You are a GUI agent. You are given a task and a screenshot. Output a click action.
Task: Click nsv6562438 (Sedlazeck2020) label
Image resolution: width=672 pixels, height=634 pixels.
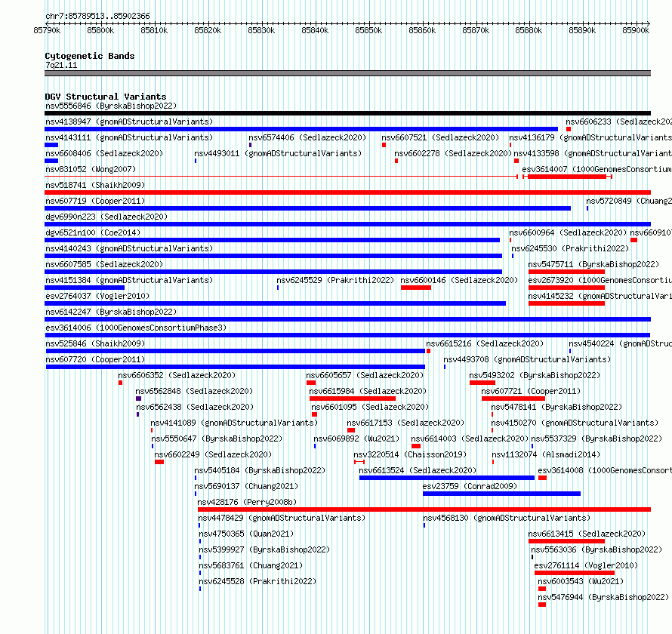(195, 407)
